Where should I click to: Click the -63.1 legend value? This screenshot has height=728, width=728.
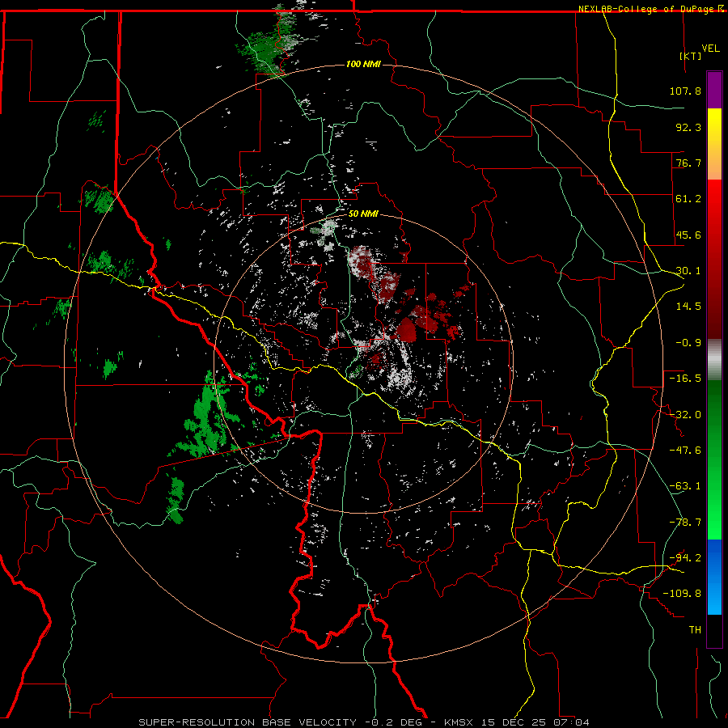(685, 486)
